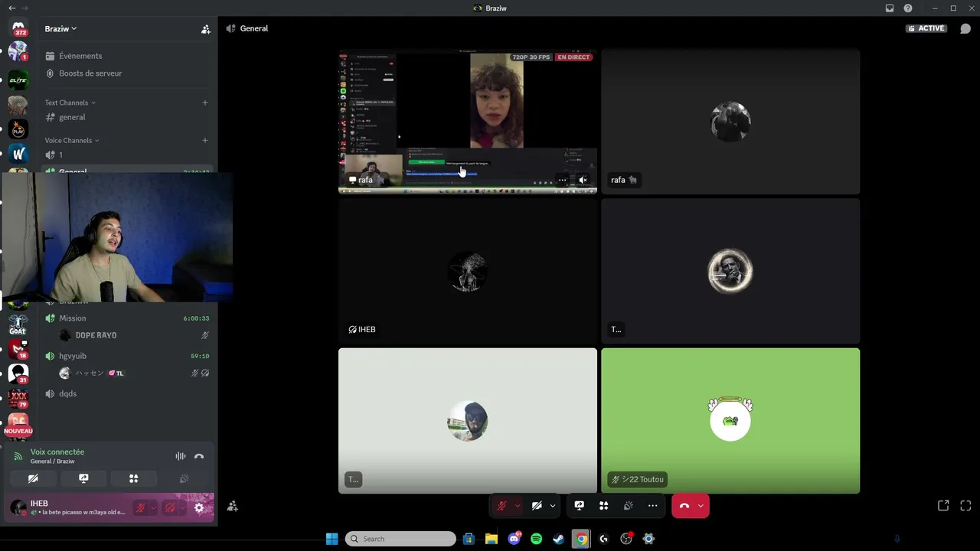Open activities in call control bar
This screenshot has width=980, height=551.
click(604, 505)
